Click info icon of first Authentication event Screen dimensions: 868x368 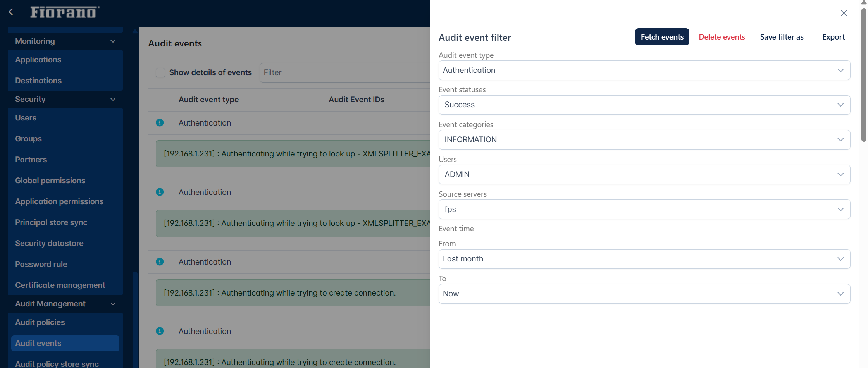tap(160, 123)
